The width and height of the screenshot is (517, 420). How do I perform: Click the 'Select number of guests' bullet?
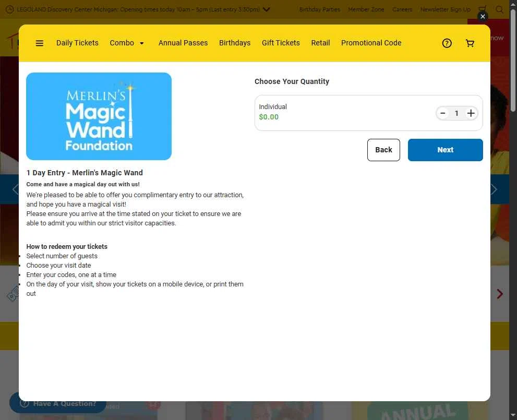62,256
